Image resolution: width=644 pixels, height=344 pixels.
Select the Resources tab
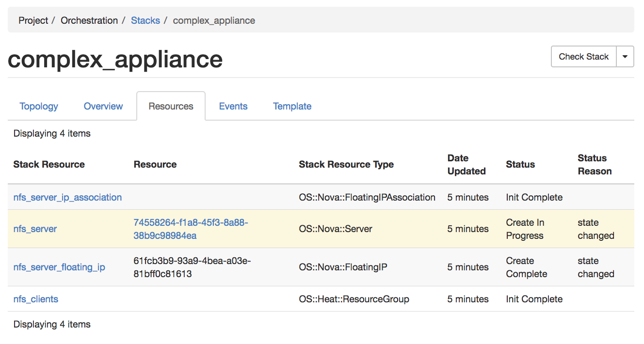pos(171,106)
